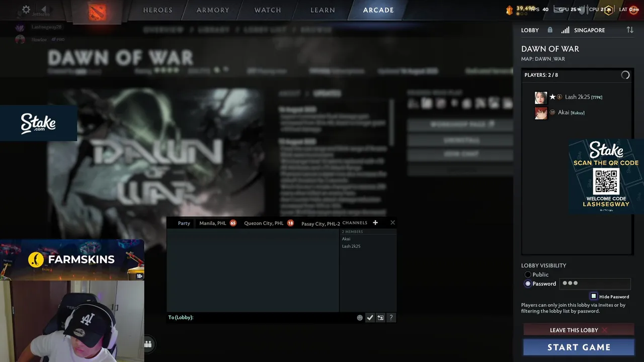Click the back arrow in top bar
The height and width of the screenshot is (362, 644).
pos(44,10)
